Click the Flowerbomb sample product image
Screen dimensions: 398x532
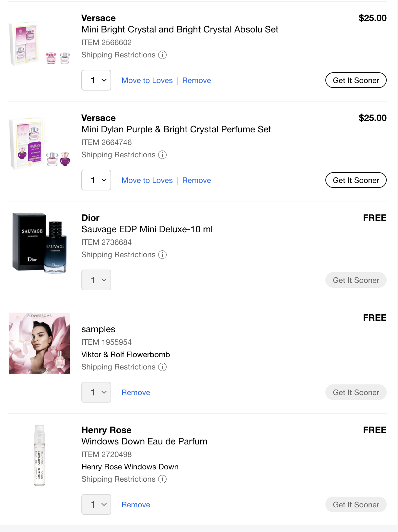pos(40,343)
